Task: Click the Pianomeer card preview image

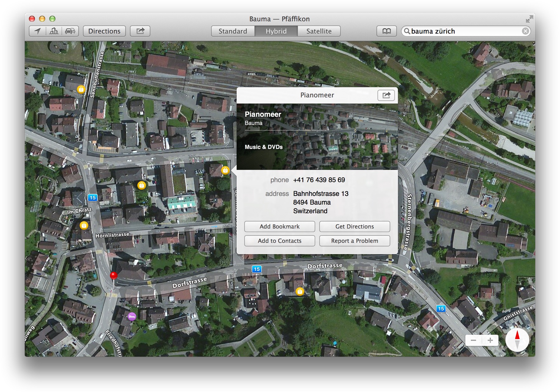Action: [x=317, y=137]
